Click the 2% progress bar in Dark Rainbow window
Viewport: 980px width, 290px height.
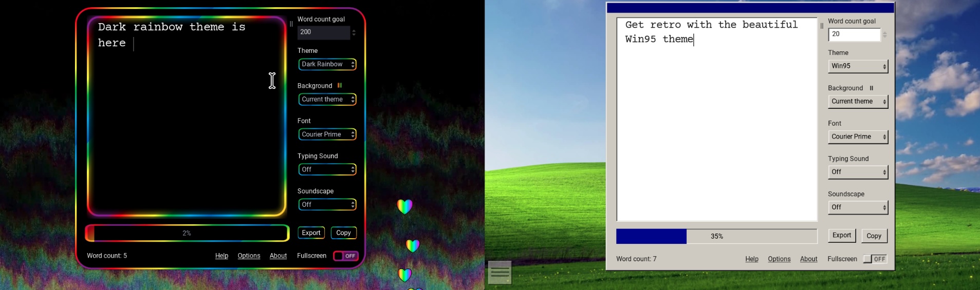point(187,233)
